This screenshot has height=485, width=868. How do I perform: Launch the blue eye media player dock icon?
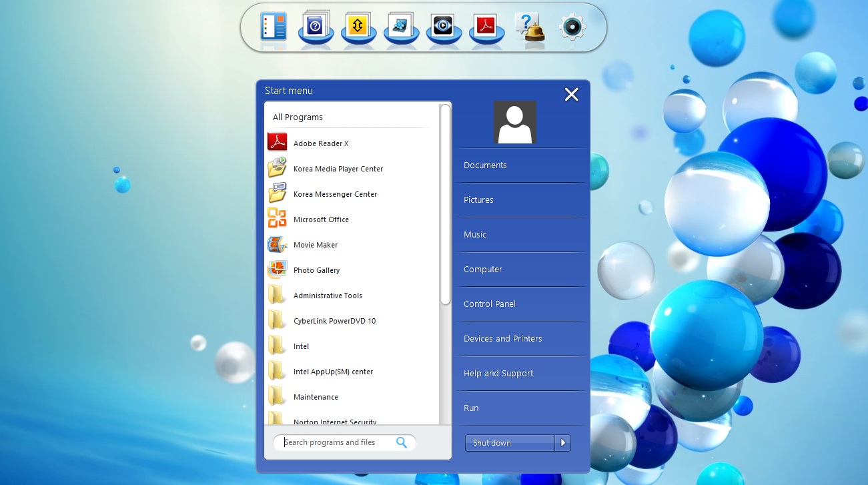pos(444,27)
